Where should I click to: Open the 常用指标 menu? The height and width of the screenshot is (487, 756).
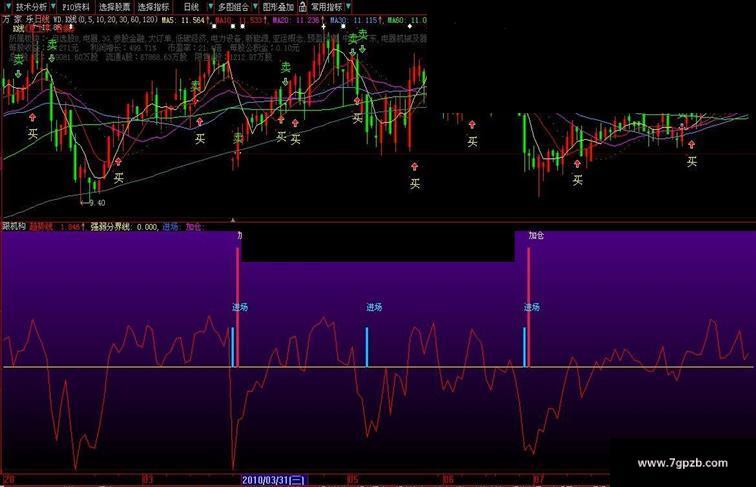click(x=326, y=7)
